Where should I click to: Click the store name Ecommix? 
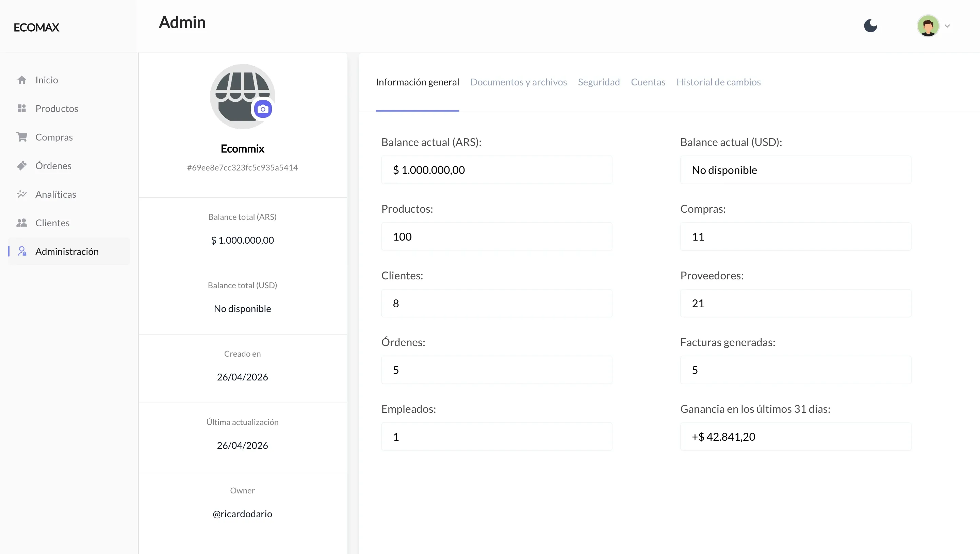[x=242, y=149]
